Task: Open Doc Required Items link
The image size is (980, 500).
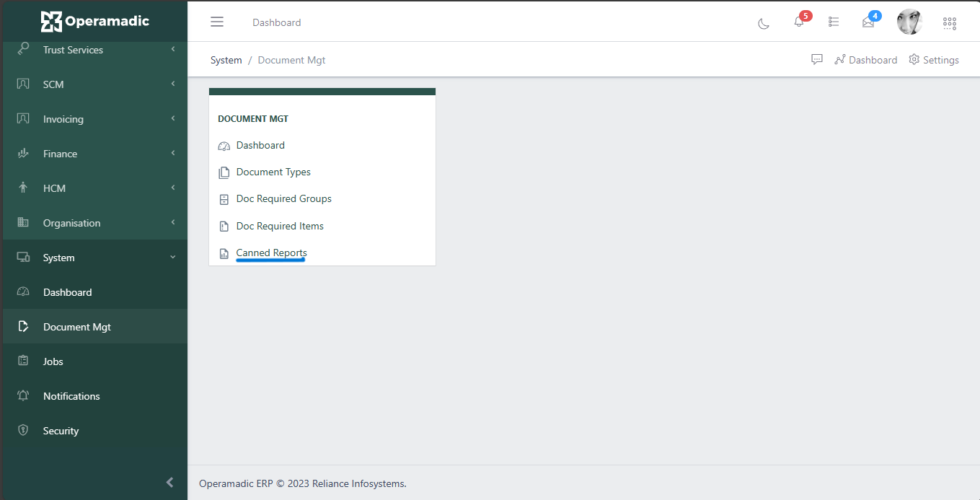Action: (x=280, y=226)
